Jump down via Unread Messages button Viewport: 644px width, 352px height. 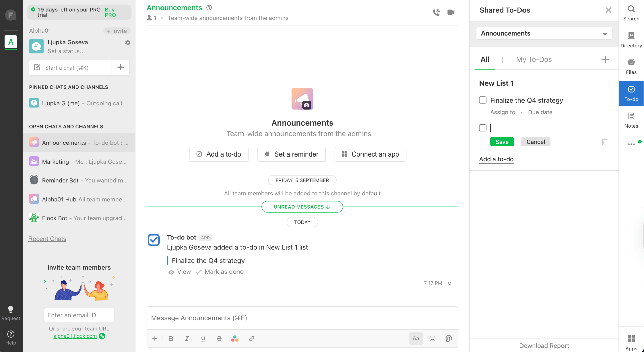pos(302,207)
